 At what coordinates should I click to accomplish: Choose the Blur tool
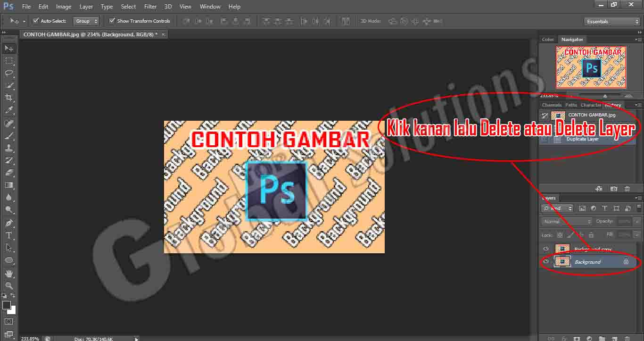tap(9, 197)
